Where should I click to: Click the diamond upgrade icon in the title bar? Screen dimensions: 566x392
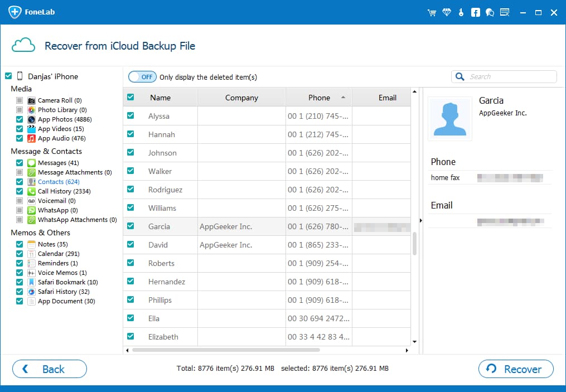click(x=447, y=12)
